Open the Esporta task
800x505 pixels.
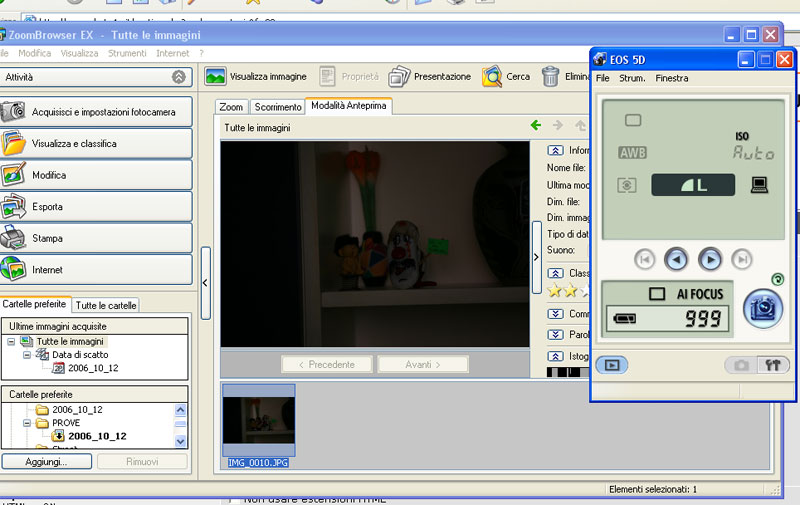pyautogui.click(x=96, y=207)
